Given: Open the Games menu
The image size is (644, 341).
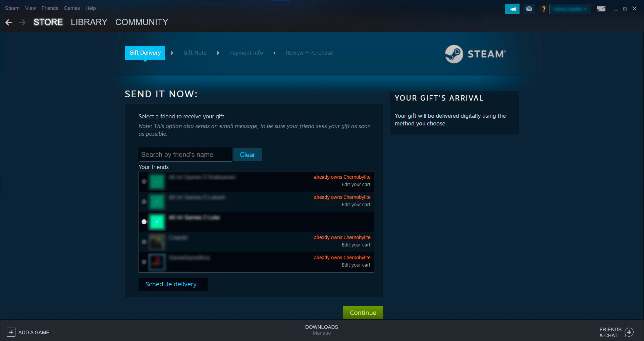Looking at the screenshot, I should click(x=72, y=8).
